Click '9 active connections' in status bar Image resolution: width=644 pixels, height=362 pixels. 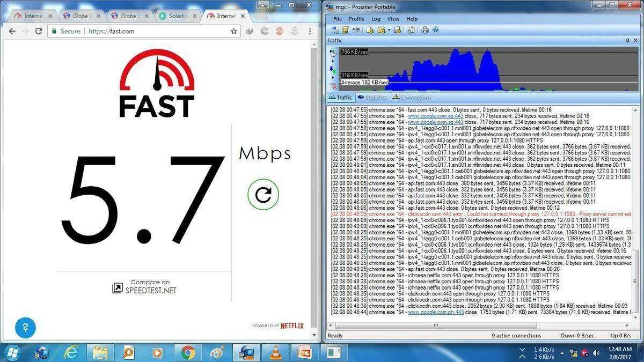pos(516,336)
